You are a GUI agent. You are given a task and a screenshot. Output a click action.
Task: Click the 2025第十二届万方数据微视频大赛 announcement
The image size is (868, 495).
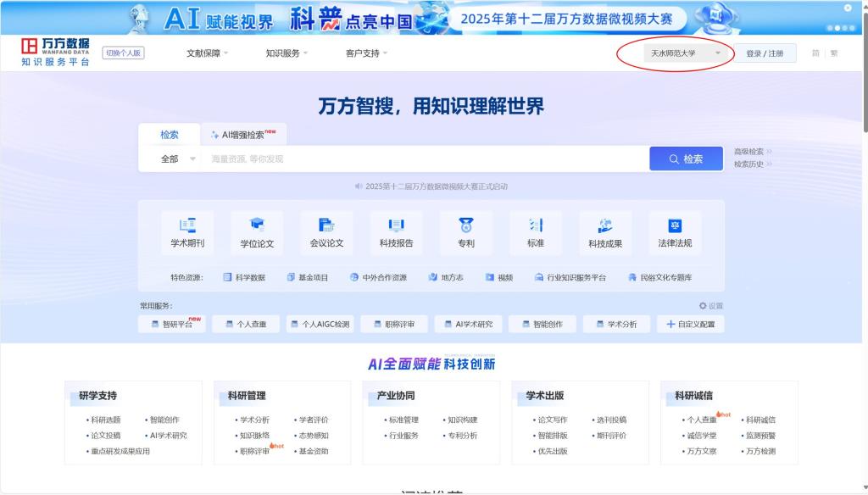pyautogui.click(x=431, y=186)
